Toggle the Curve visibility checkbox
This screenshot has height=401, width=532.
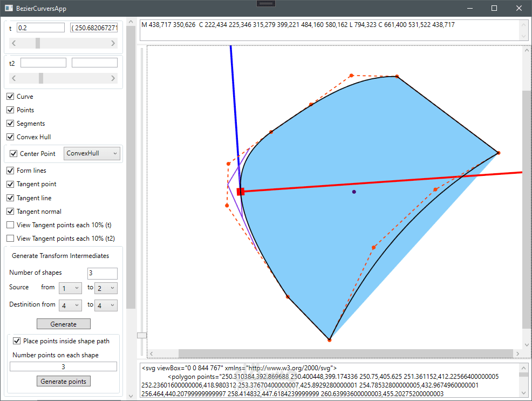10,96
